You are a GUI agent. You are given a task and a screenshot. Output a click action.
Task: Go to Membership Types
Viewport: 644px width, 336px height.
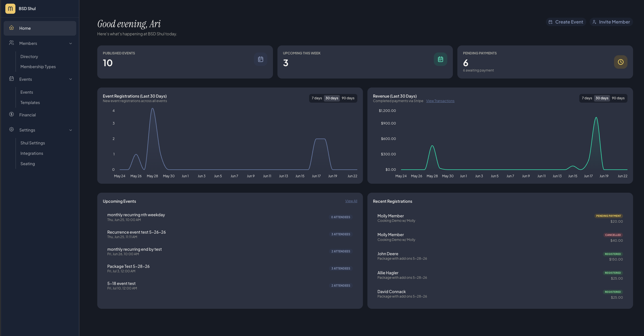pos(38,67)
